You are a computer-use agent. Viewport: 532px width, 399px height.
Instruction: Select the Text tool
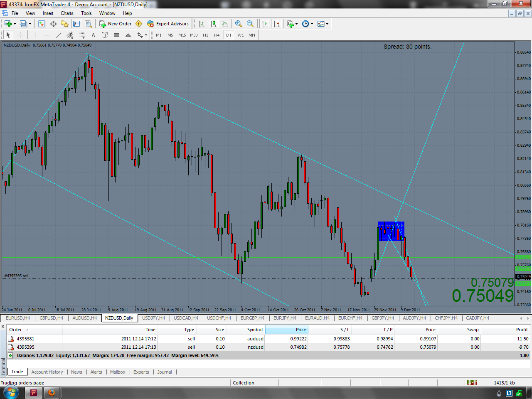coord(93,35)
